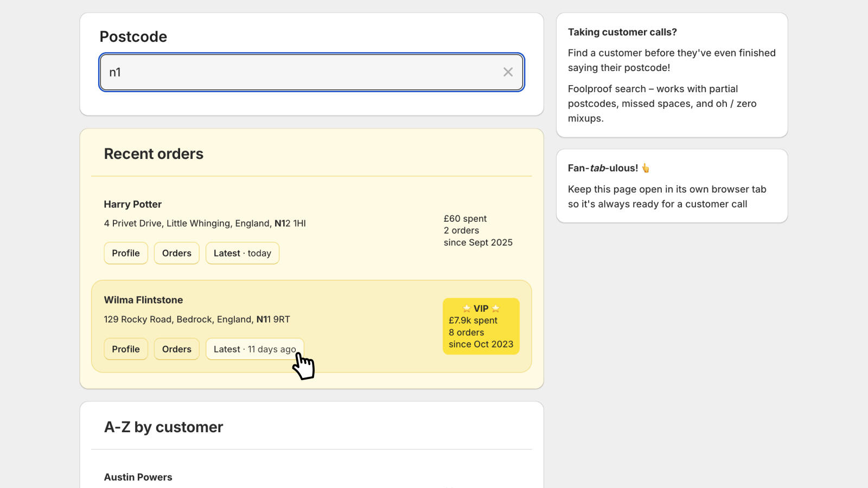
Task: Click the pointing hand emoji beside Fan-tab-ulous
Action: tap(646, 168)
